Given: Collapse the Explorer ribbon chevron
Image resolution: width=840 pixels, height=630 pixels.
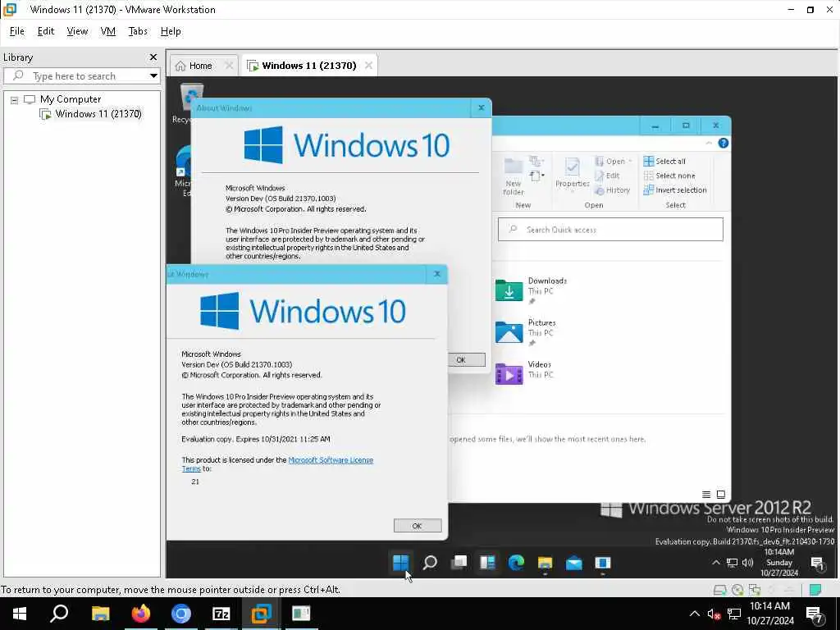Looking at the screenshot, I should 709,143.
